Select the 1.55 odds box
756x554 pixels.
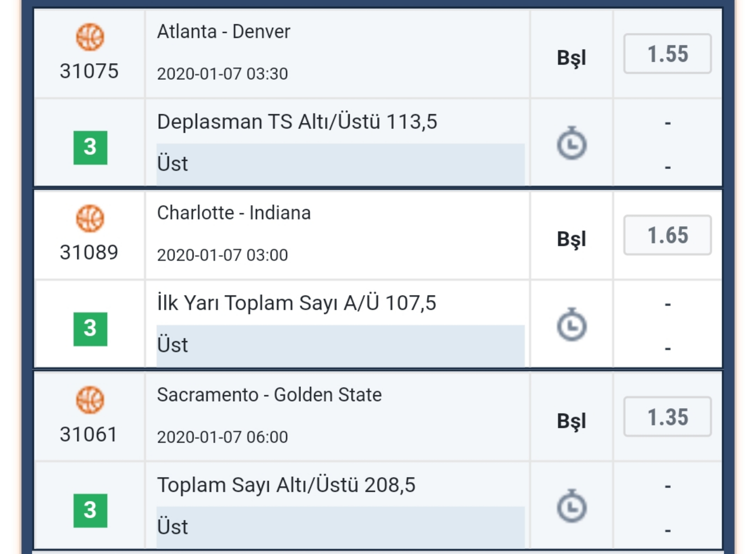tap(667, 54)
